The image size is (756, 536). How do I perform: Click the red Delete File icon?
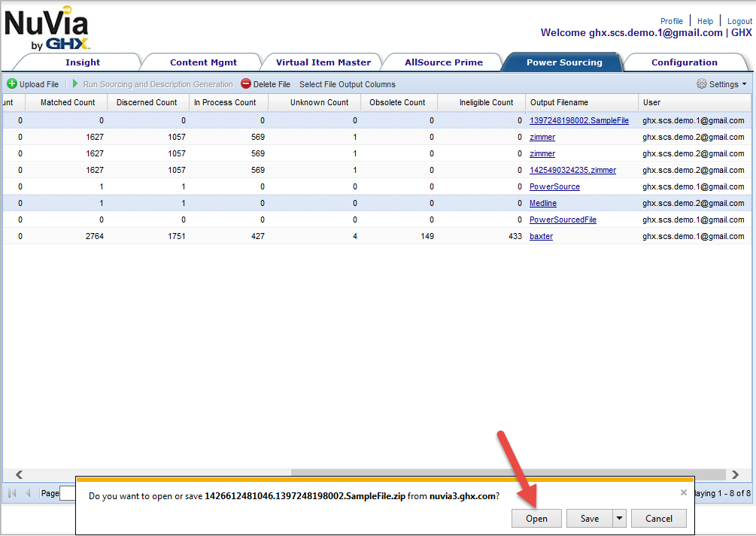coord(246,84)
